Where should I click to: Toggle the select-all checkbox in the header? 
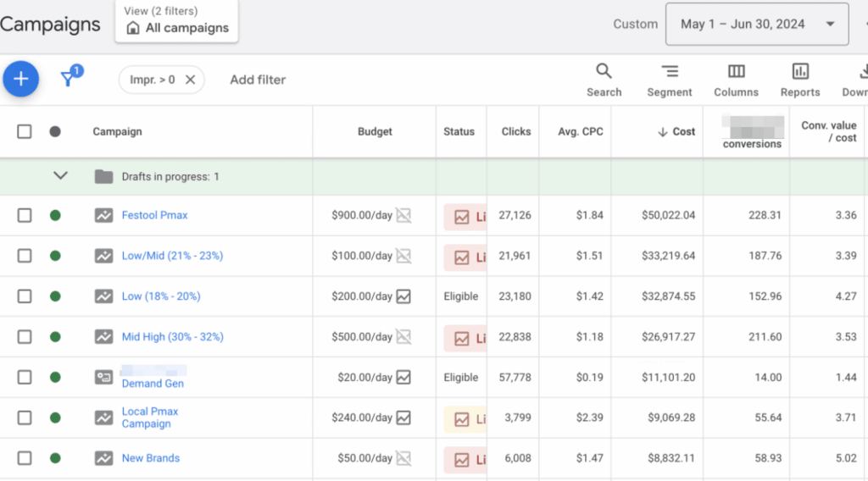coord(25,131)
